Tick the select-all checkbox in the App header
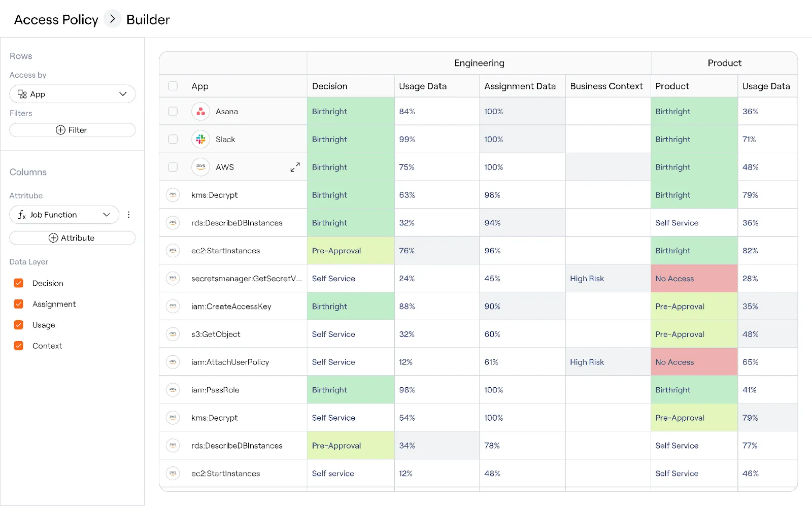The height and width of the screenshot is (506, 812). pyautogui.click(x=173, y=86)
